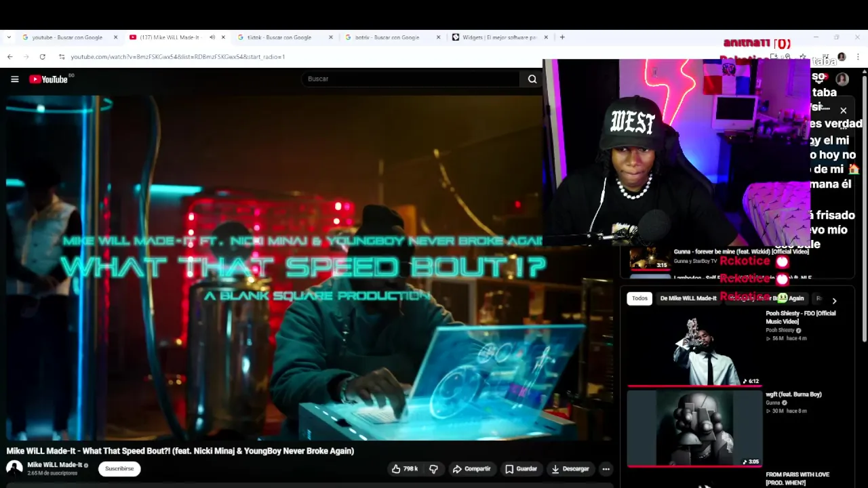The height and width of the screenshot is (488, 868).
Task: Click the browser forward arrow
Action: (x=26, y=57)
